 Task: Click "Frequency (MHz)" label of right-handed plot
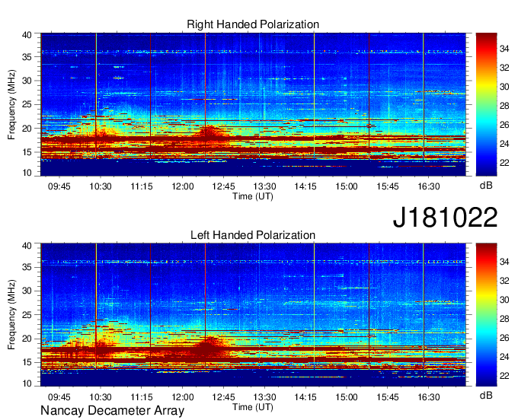pos(11,104)
